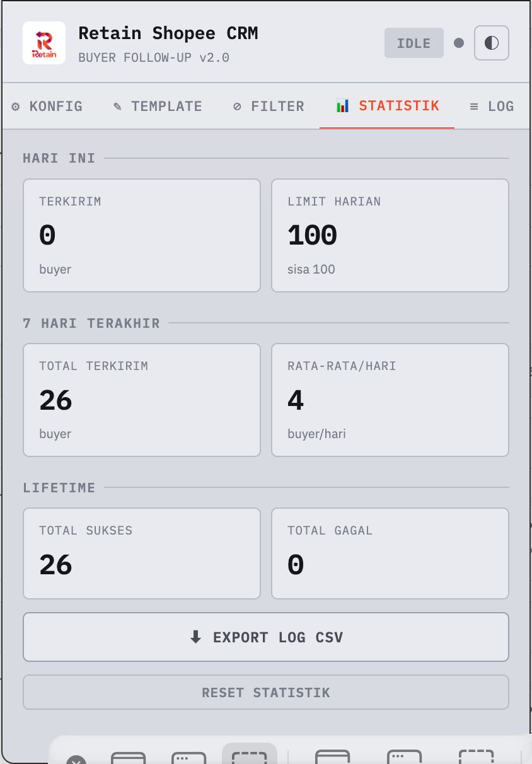The width and height of the screenshot is (532, 764).
Task: Click the Retain logo icon
Action: 44,43
